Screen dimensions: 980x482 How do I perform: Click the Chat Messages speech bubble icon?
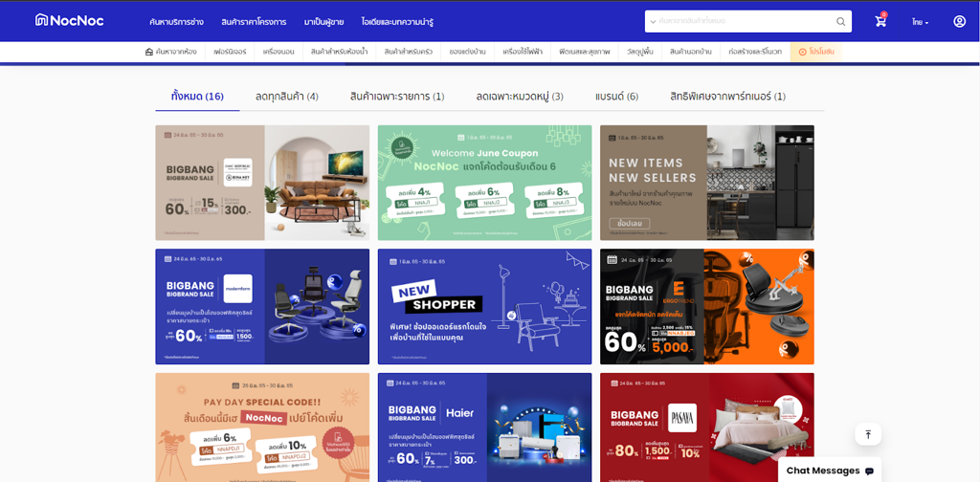click(x=869, y=471)
